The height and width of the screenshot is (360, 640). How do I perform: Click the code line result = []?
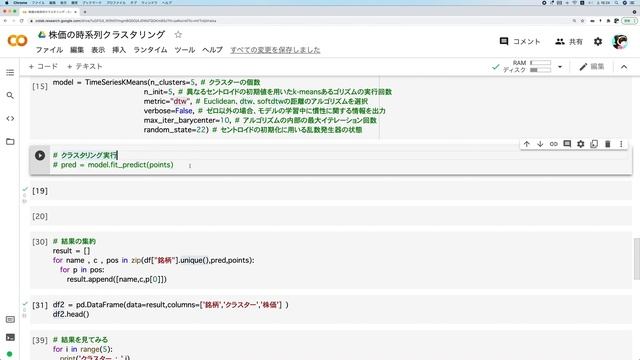(71, 251)
